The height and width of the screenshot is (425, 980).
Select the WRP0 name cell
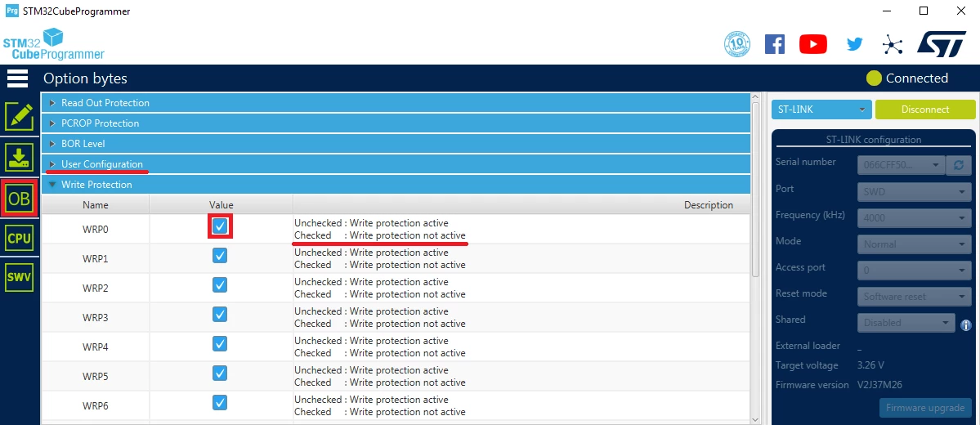tap(95, 229)
